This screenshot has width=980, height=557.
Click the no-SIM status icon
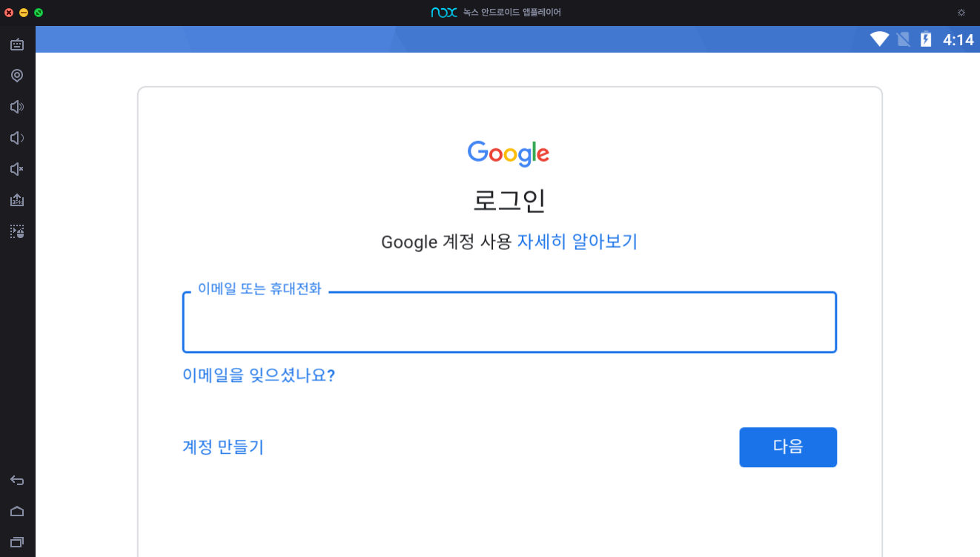[903, 39]
